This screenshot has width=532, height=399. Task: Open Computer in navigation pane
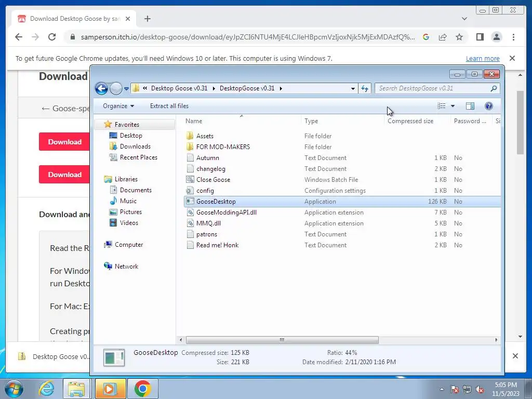[x=129, y=245]
